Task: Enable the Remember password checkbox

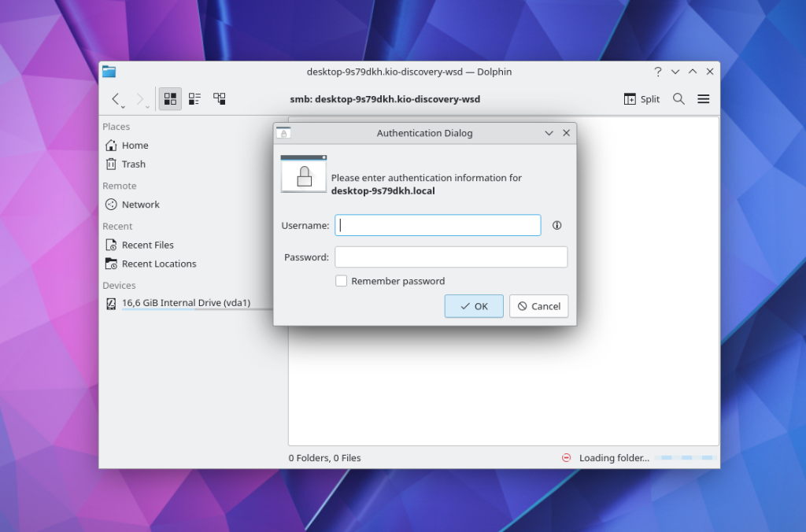Action: pos(341,281)
